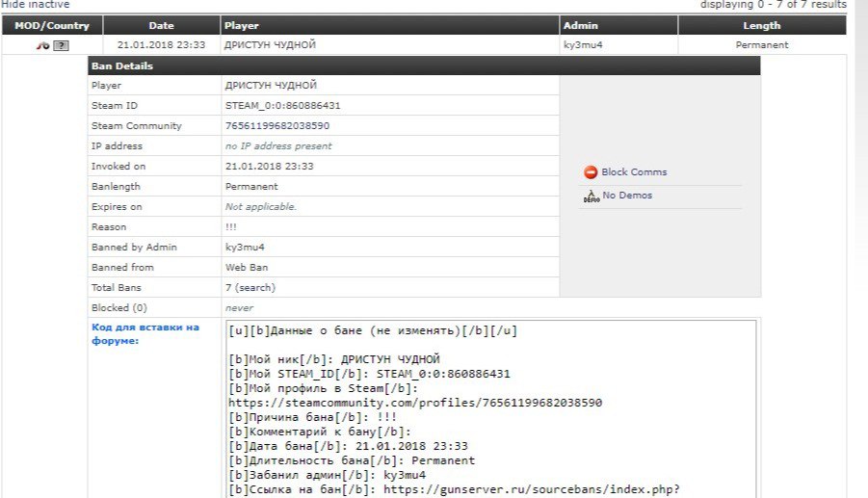868x498 pixels.
Task: Click the red Block Comms icon
Action: (591, 172)
